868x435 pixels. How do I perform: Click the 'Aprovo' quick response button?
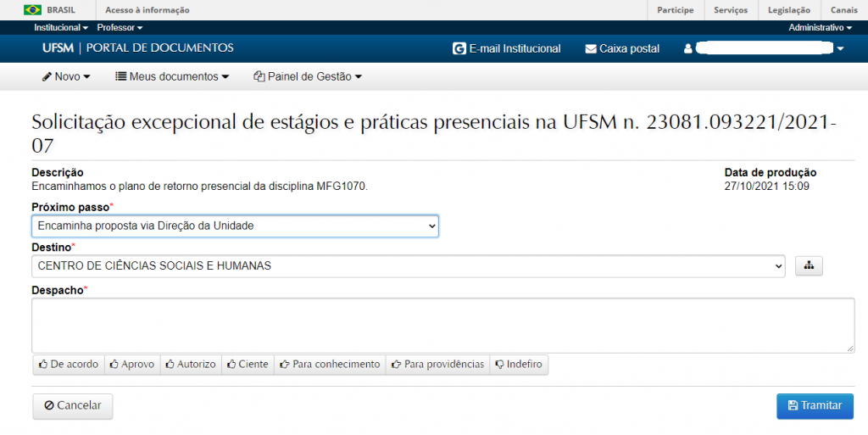132,365
